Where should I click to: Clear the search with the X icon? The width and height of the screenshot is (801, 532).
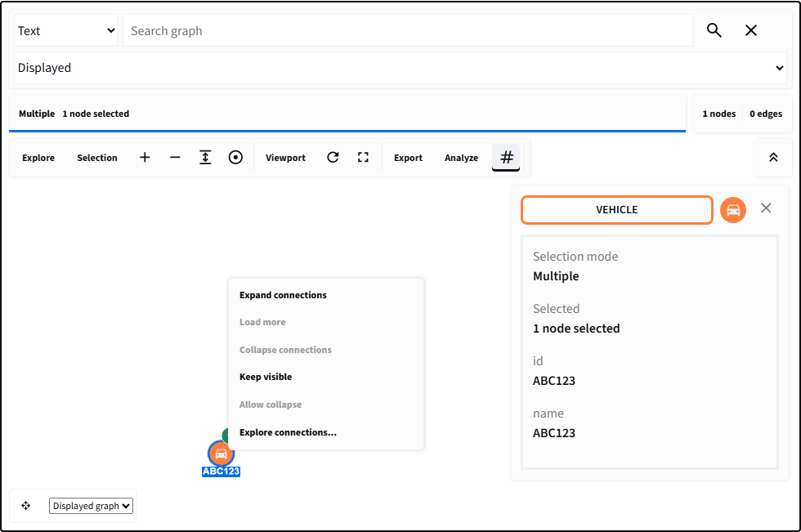tap(750, 30)
